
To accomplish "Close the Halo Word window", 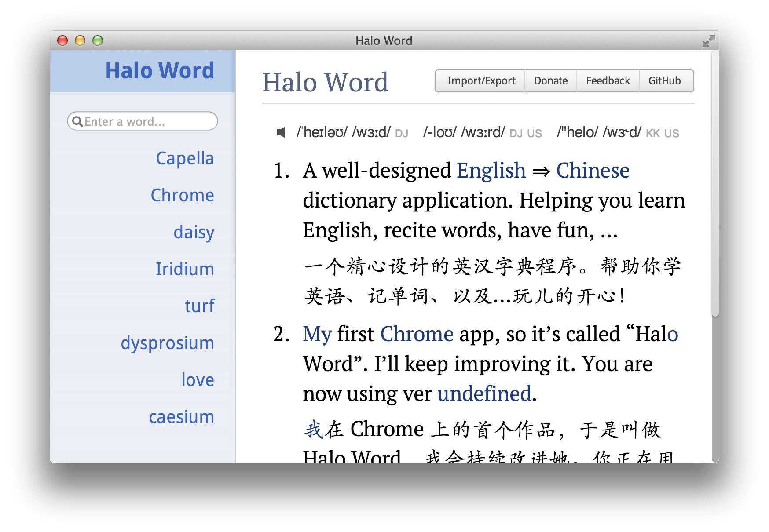I will [x=62, y=40].
